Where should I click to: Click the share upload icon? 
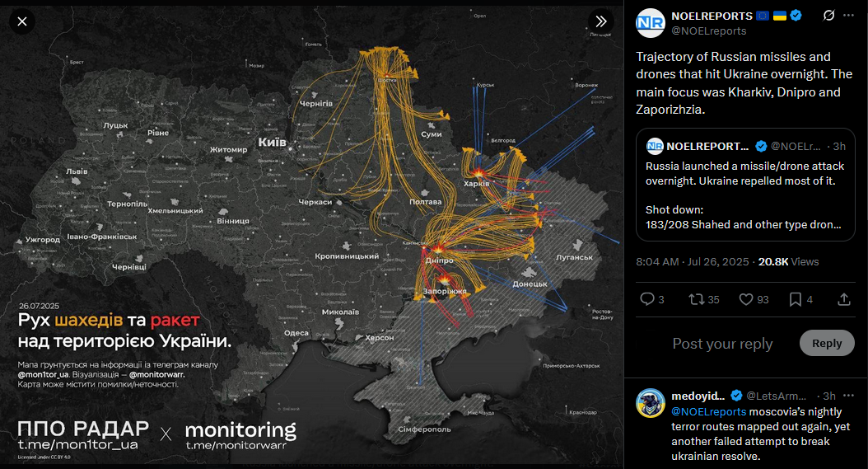(843, 299)
